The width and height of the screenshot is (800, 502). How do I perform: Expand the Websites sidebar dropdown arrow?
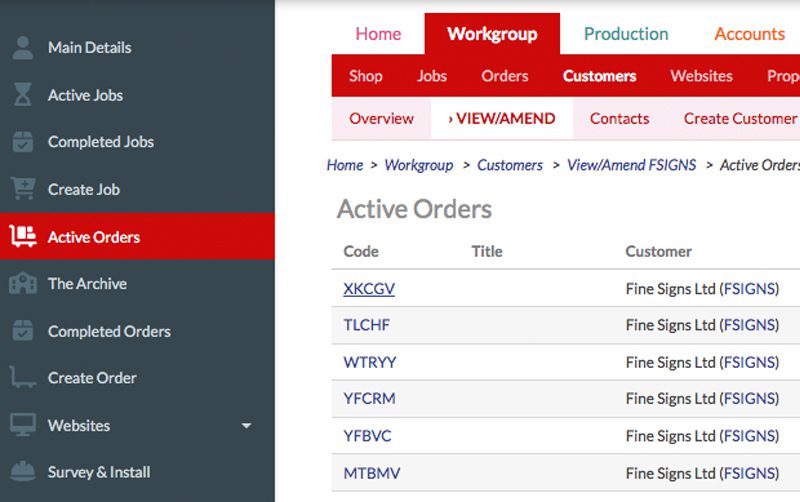(246, 425)
